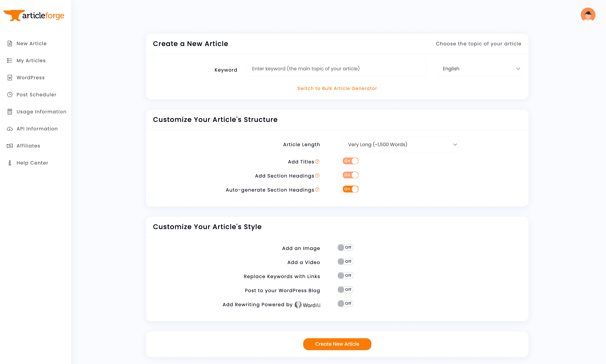Enable Post to your WordPress Blog toggle
The width and height of the screenshot is (606, 364).
coord(345,289)
